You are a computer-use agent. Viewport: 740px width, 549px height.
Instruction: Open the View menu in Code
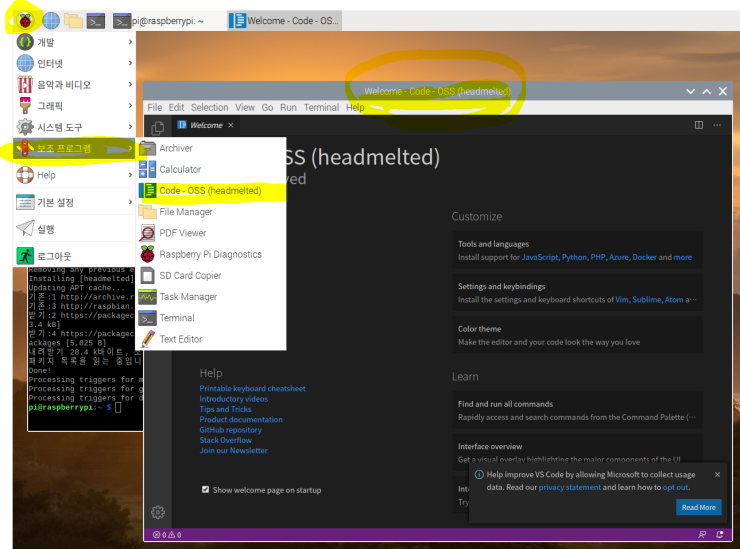tap(245, 107)
